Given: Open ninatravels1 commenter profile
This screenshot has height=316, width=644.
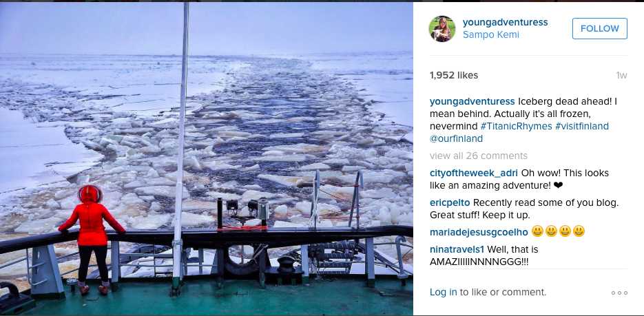Looking at the screenshot, I should [456, 249].
